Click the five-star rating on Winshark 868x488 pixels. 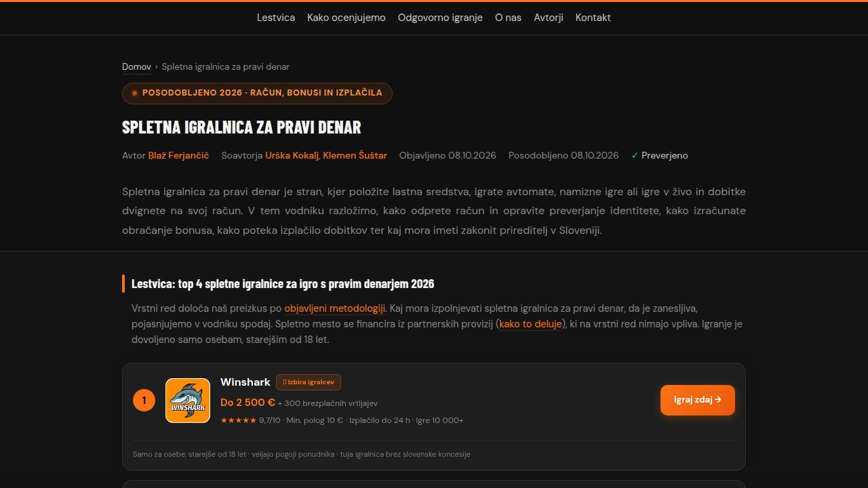coord(238,420)
